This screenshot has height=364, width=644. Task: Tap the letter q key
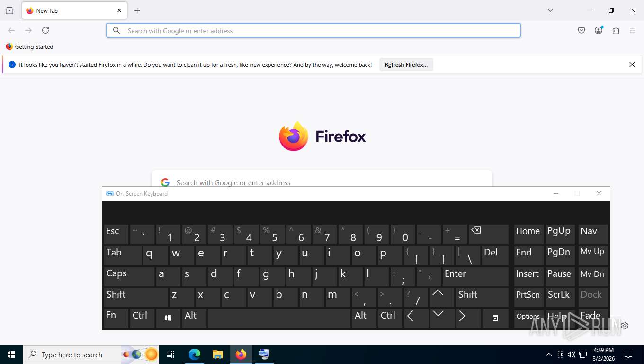coord(155,255)
